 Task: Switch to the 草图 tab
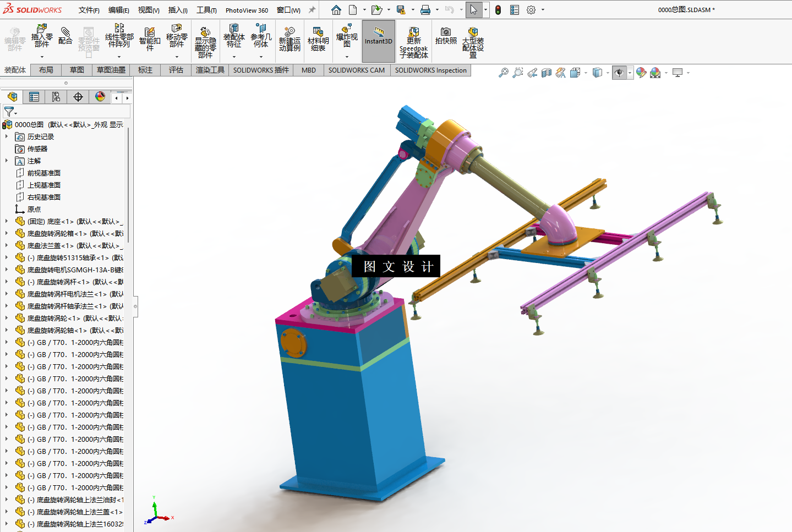[77, 70]
